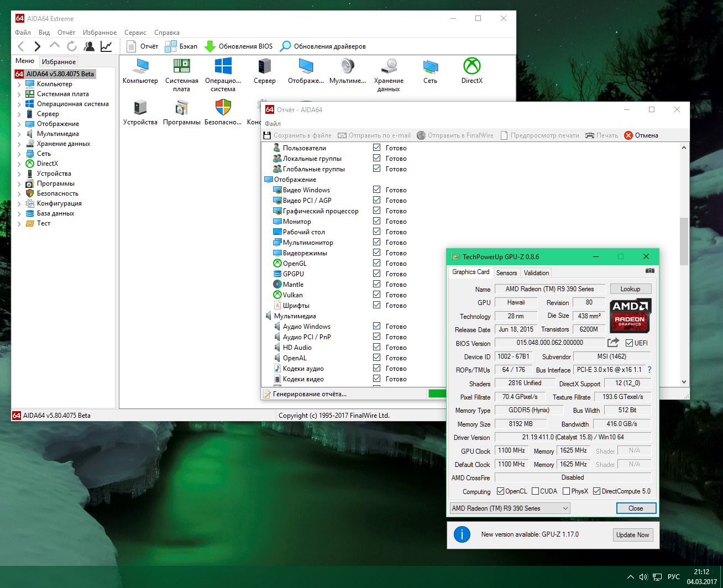Click the volume icon in the system tray
The image size is (723, 588).
(643, 577)
